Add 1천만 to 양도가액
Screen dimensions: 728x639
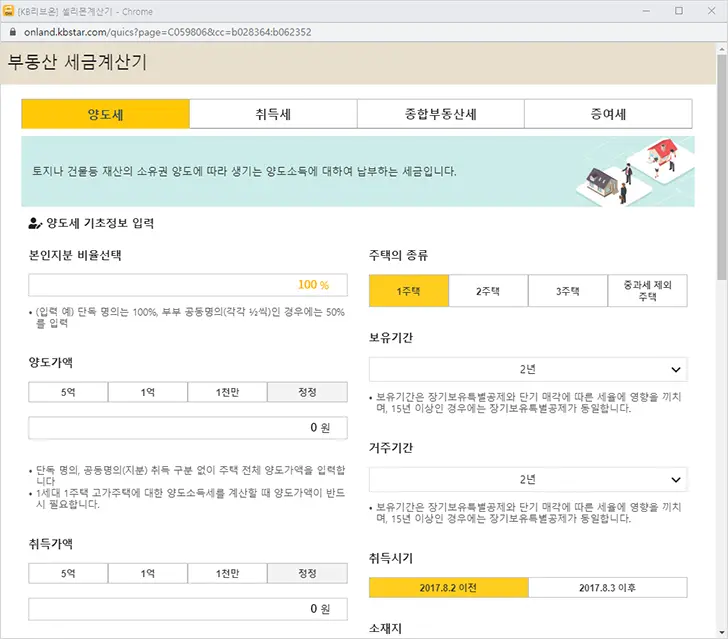pyautogui.click(x=228, y=392)
